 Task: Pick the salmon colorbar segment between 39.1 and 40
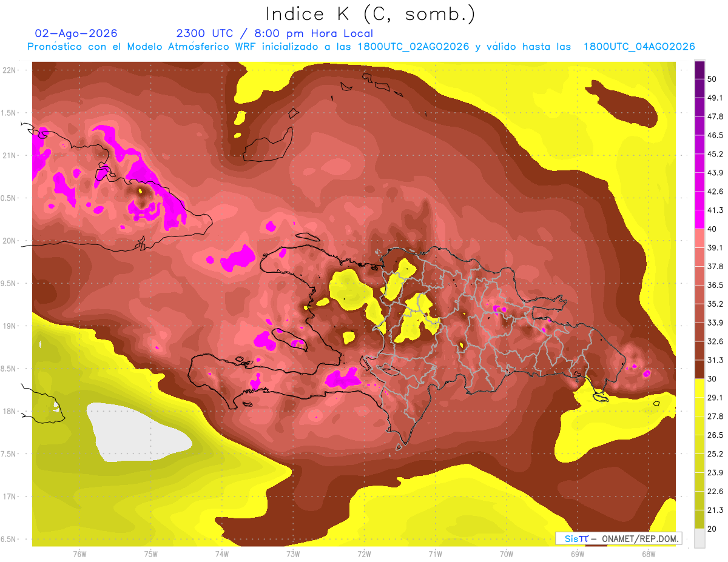(699, 238)
